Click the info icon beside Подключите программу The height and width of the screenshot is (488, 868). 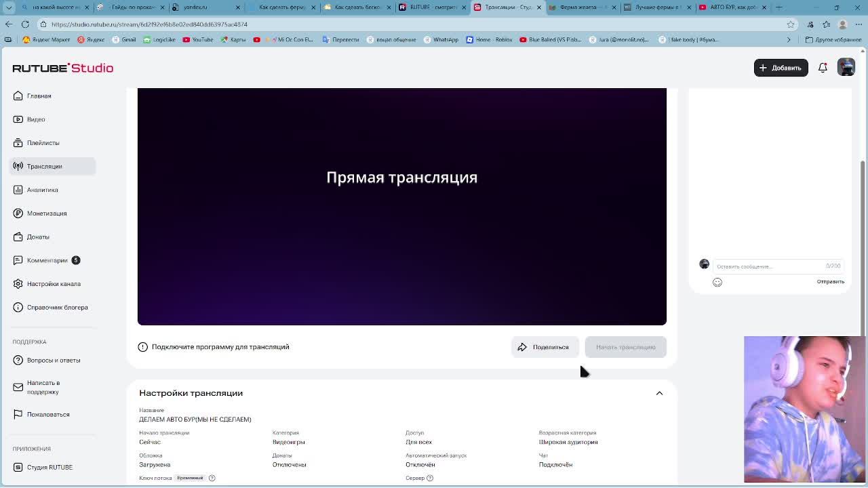(142, 347)
